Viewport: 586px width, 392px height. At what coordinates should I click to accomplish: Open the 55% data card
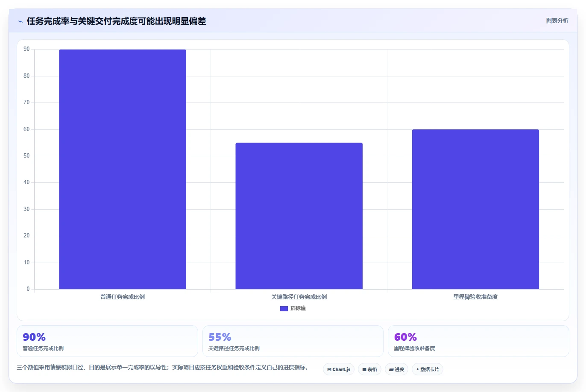click(293, 341)
